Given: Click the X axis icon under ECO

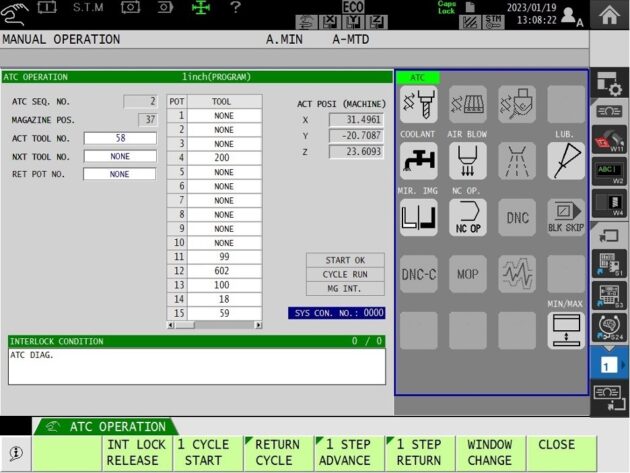Looking at the screenshot, I should point(329,22).
